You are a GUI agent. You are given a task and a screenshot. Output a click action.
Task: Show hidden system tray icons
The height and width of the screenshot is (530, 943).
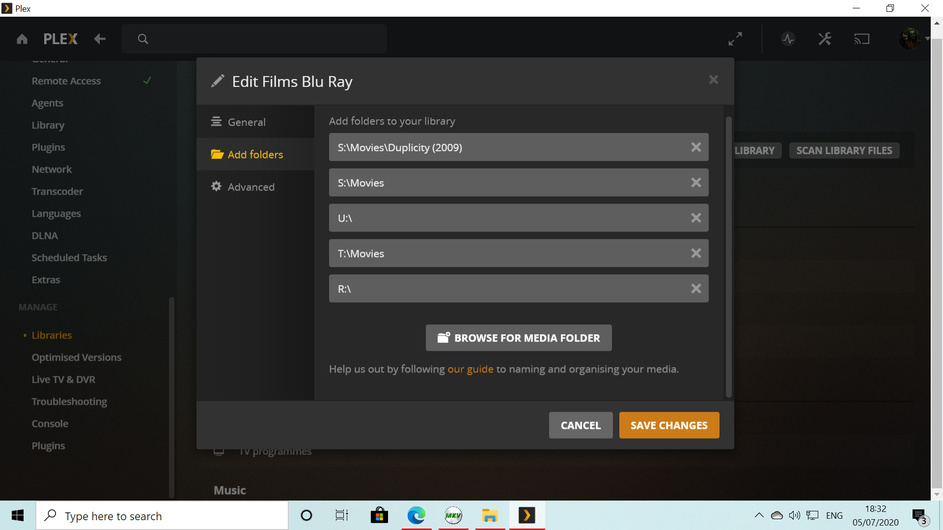point(759,516)
